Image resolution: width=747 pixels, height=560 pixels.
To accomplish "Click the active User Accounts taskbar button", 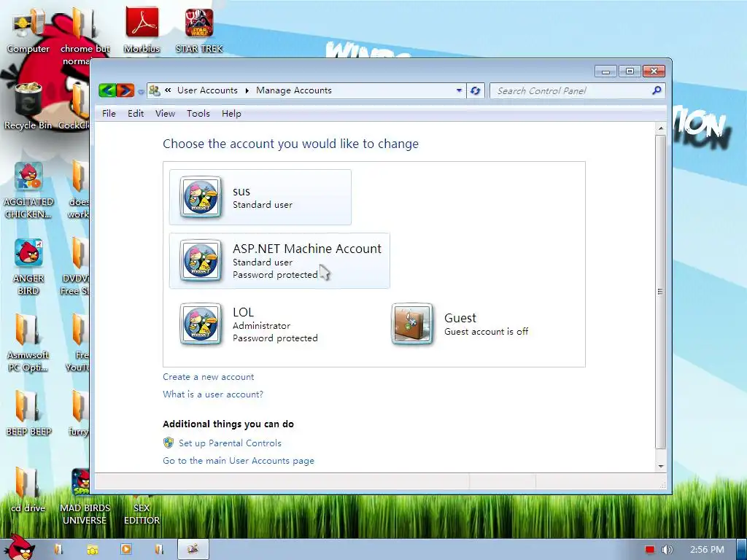I will click(193, 549).
